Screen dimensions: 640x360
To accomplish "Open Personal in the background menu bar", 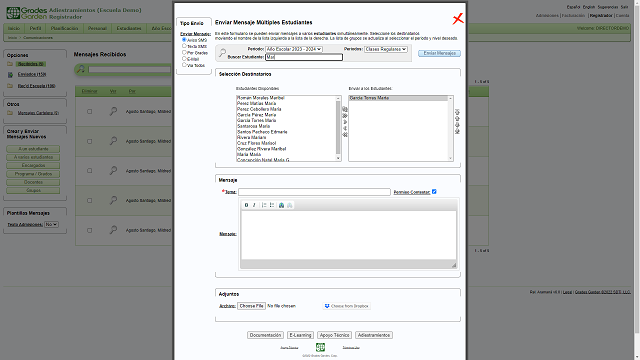I will [x=97, y=28].
